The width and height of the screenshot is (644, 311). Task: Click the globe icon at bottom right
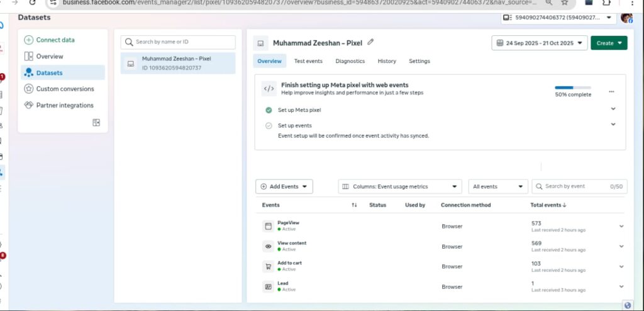coord(627,305)
